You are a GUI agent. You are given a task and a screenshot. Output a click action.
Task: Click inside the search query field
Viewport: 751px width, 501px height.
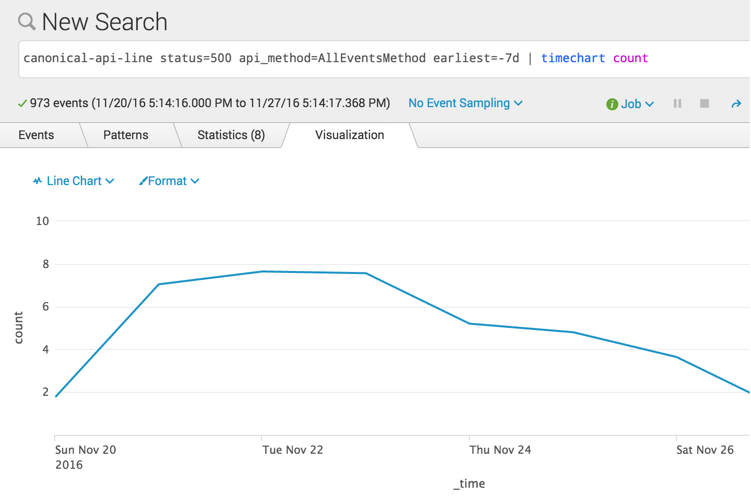[x=384, y=58]
